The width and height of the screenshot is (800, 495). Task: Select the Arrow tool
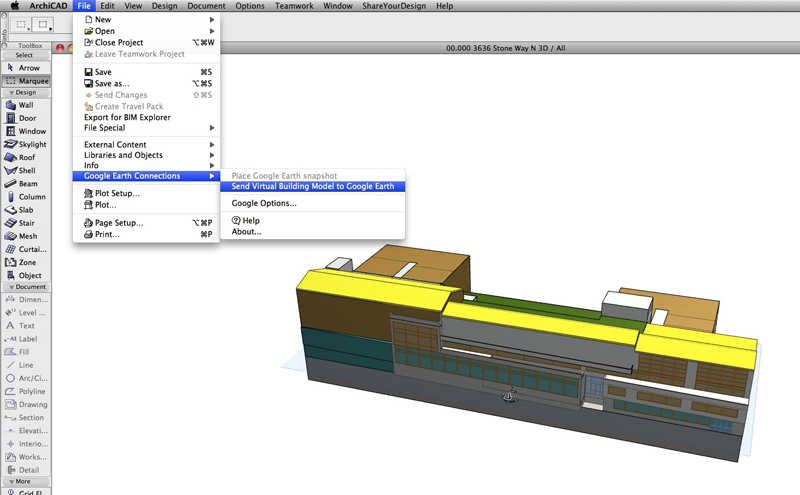(x=26, y=68)
